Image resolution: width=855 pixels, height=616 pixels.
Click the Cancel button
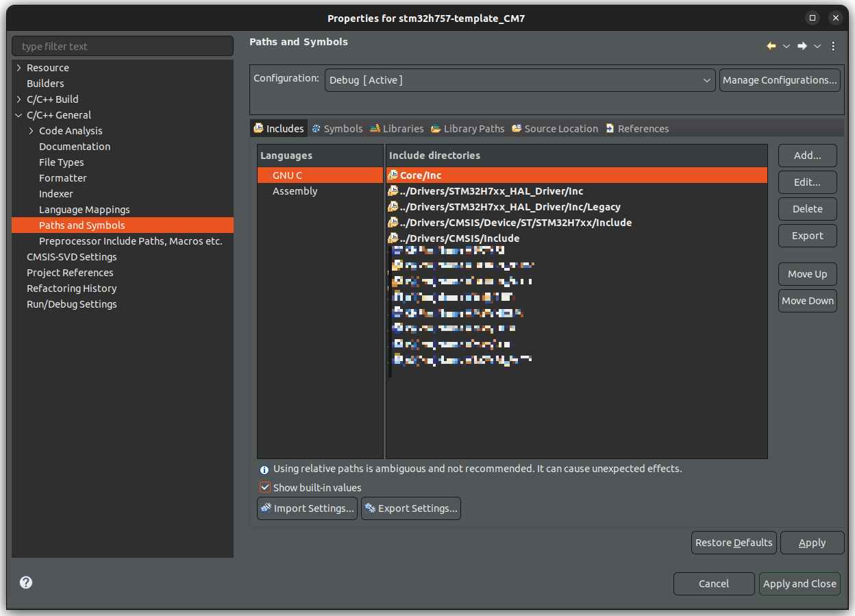(714, 584)
